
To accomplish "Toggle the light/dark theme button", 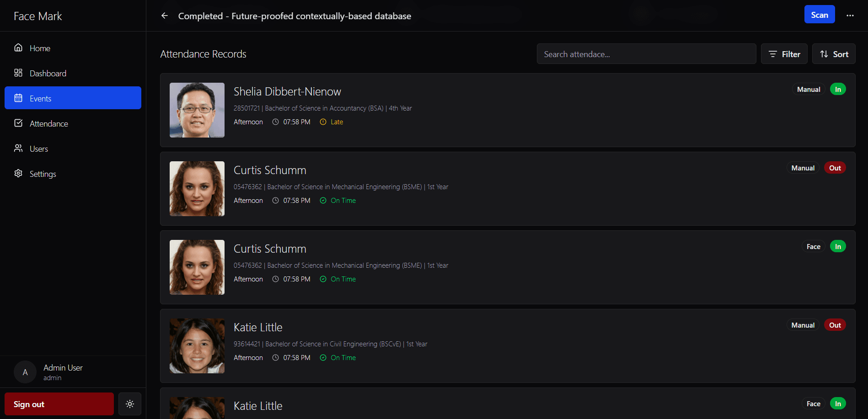I will click(x=130, y=404).
